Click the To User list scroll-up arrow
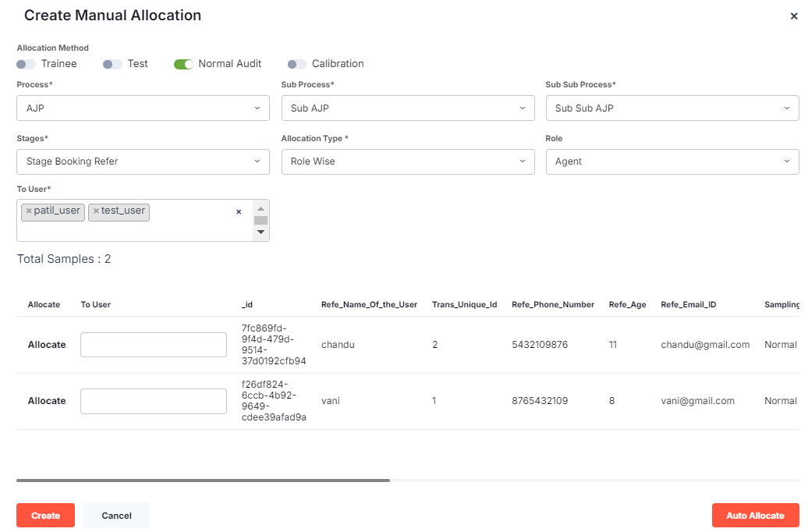 tap(260, 208)
